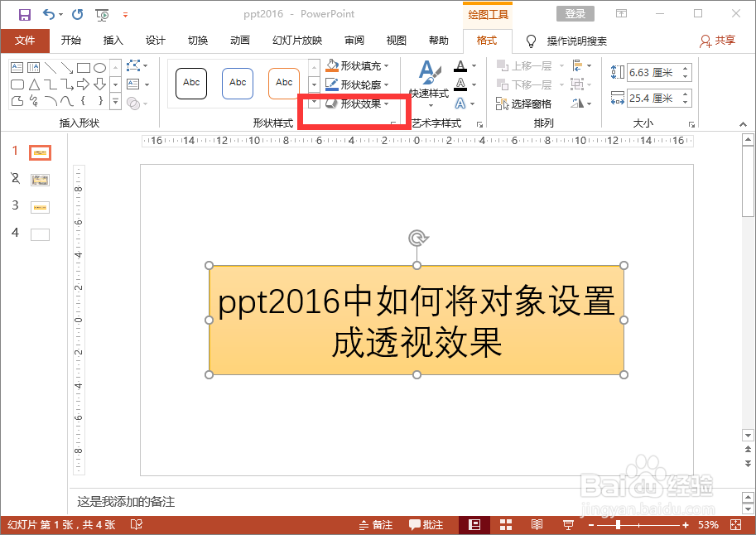The image size is (756, 535).
Task: Open 选择窗格 selection pane
Action: pos(523,104)
